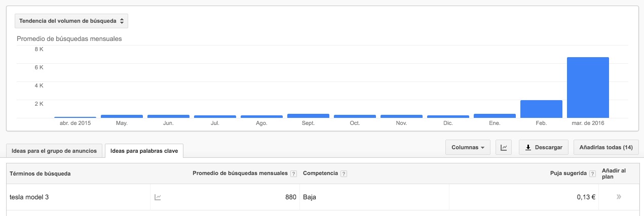
Task: Click help icon next to Competencia
Action: (344, 174)
